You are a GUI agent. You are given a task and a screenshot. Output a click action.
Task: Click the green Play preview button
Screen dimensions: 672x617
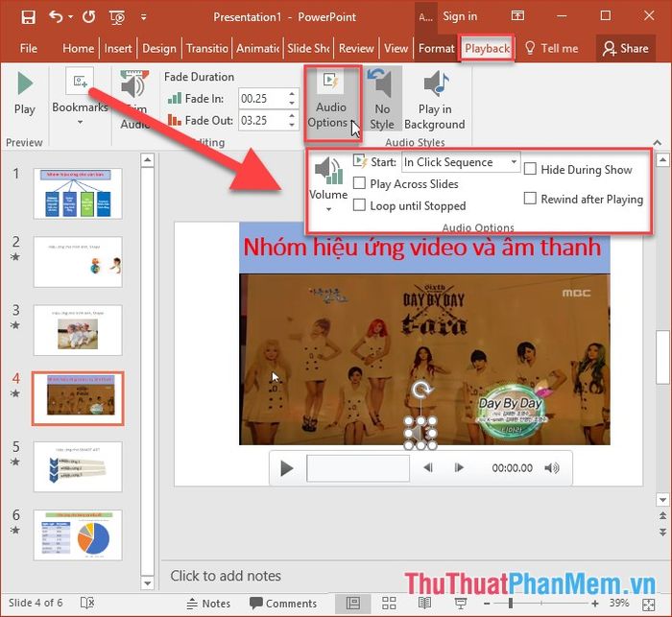tap(25, 94)
